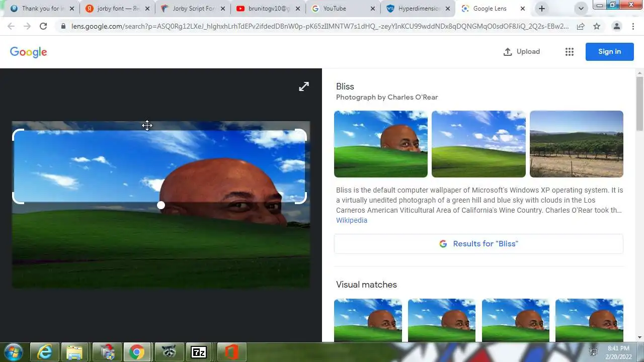This screenshot has height=362, width=644.
Task: Click the Google logo
Action: point(29,52)
